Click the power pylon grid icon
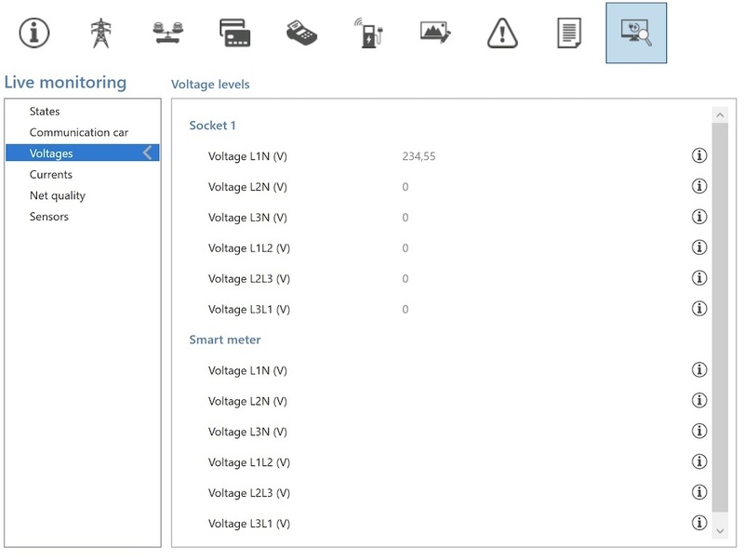Screen dimensions: 744x560 tap(100, 33)
